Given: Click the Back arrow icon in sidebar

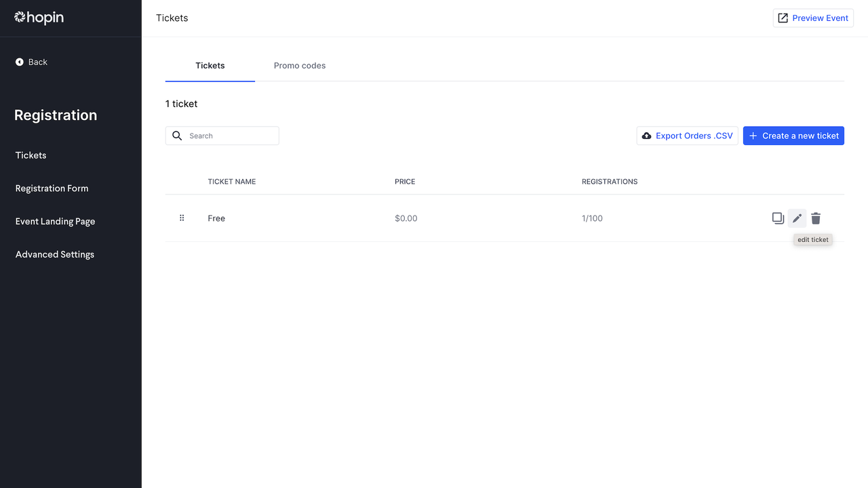Looking at the screenshot, I should [x=19, y=62].
